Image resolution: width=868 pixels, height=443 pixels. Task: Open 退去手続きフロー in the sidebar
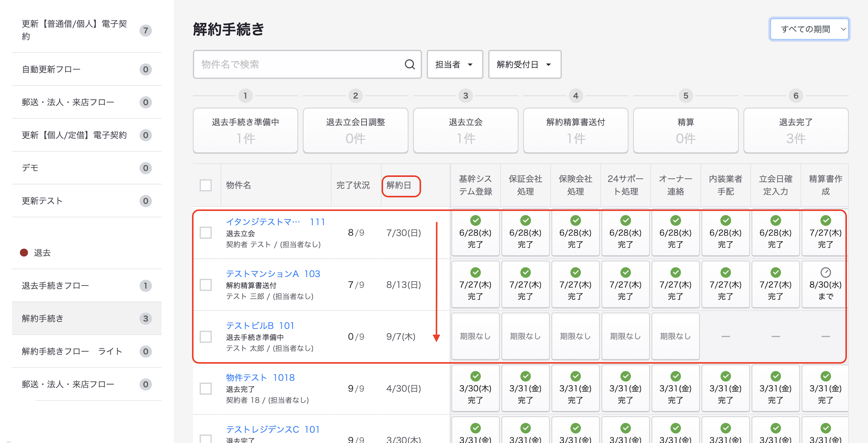click(x=87, y=285)
